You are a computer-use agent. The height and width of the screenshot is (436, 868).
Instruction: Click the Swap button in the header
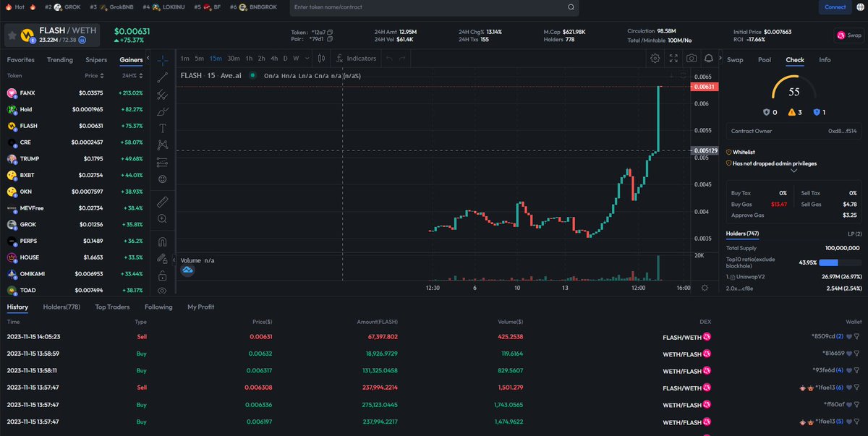(x=849, y=35)
